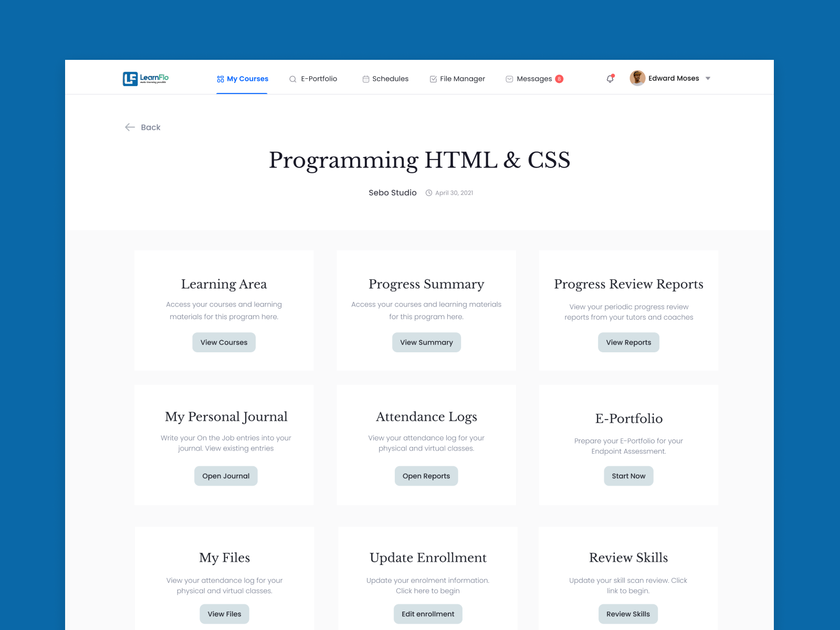Image resolution: width=840 pixels, height=630 pixels.
Task: Click the Back link
Action: pyautogui.click(x=151, y=127)
